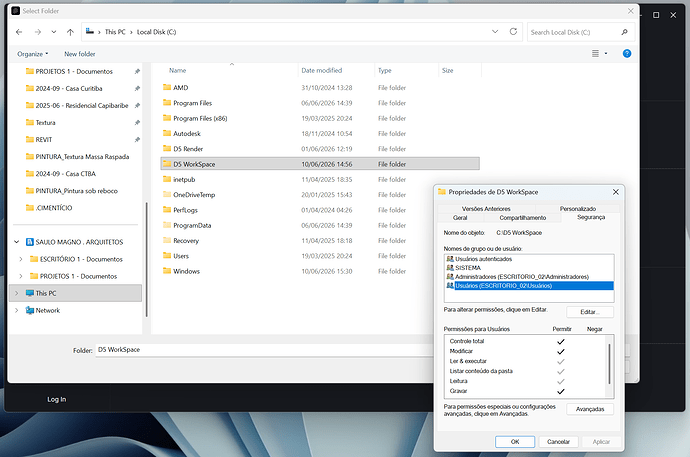Select the PerfLogs folder icon

(167, 209)
